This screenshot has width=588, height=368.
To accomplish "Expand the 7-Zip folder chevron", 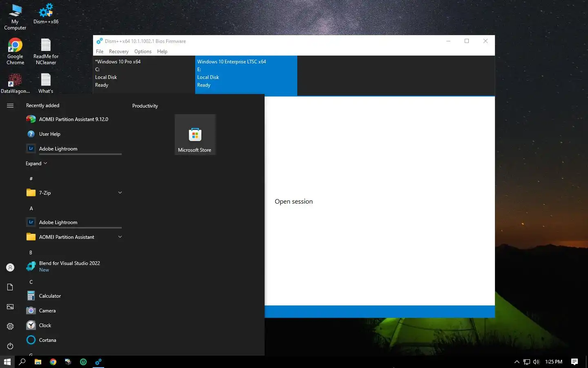I will pos(120,193).
